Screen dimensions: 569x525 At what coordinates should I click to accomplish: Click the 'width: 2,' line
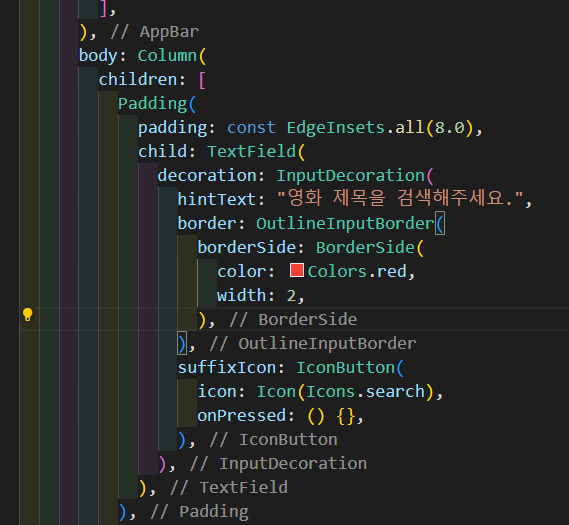click(x=260, y=296)
